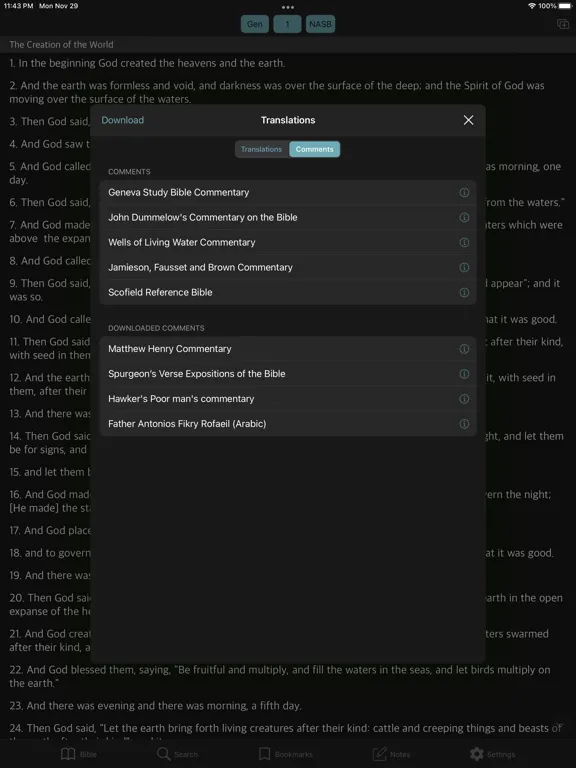
Task: Tap The Creation of the World heading
Action: point(61,45)
